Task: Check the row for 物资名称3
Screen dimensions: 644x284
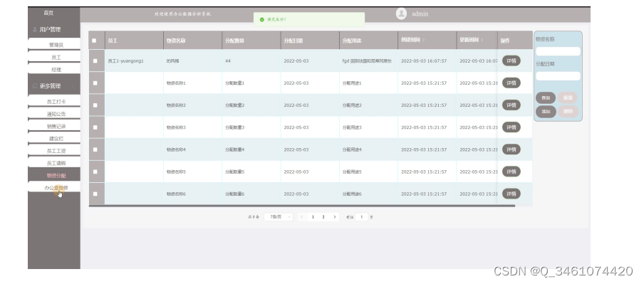Action: pyautogui.click(x=95, y=127)
